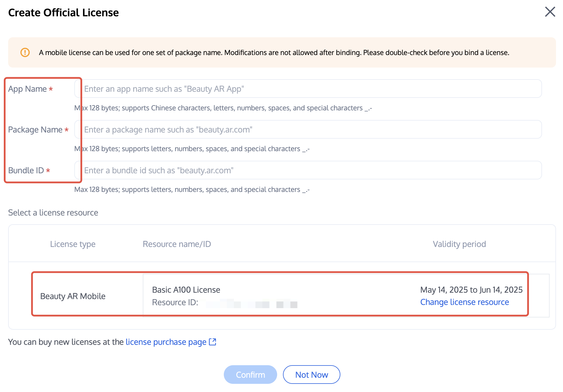Select the Bundle ID text box
The height and width of the screenshot is (392, 563).
308,170
